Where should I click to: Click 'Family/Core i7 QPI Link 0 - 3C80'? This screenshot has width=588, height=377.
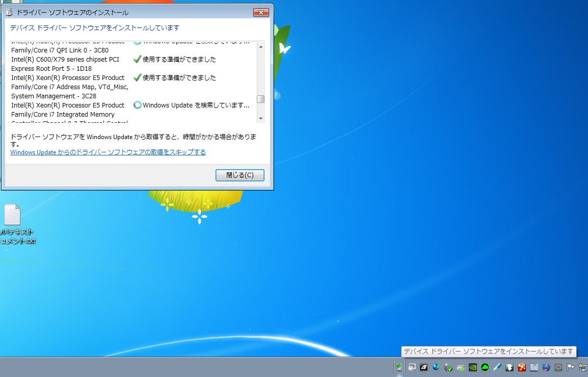[x=60, y=50]
